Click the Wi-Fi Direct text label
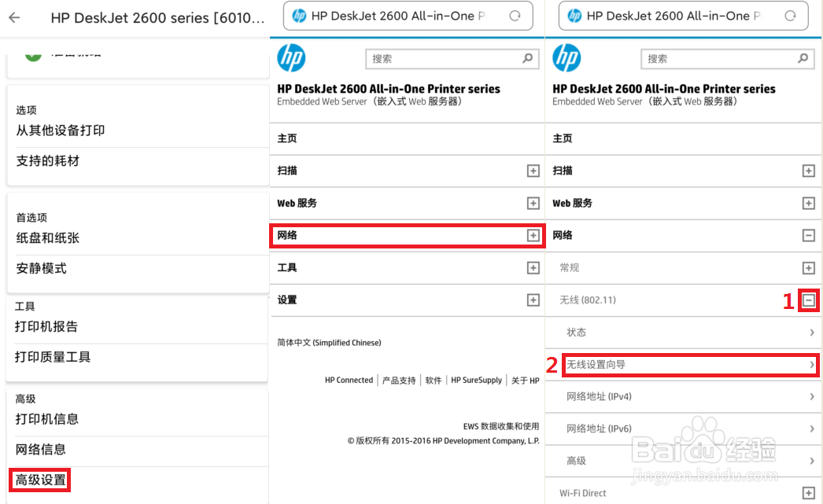This screenshot has width=823, height=504. pyautogui.click(x=582, y=493)
